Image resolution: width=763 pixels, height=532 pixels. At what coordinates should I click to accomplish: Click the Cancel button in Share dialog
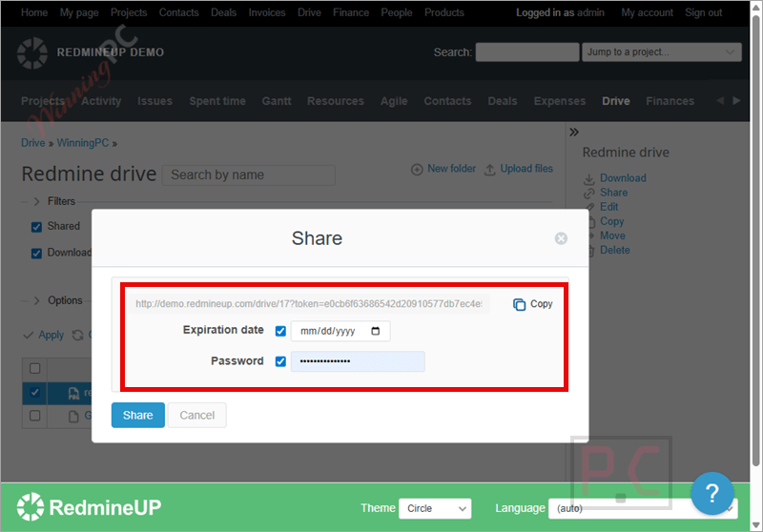(197, 416)
